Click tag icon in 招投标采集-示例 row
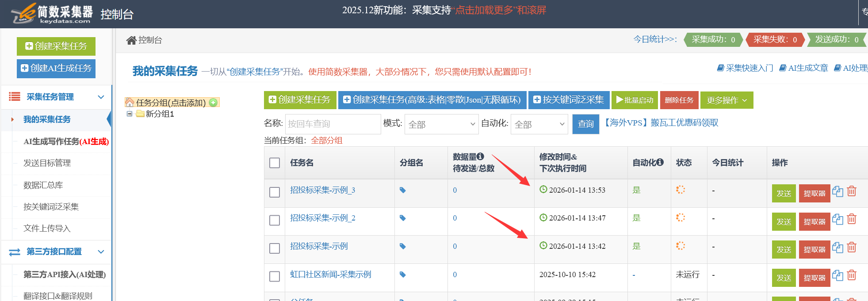868x301 pixels. click(402, 246)
